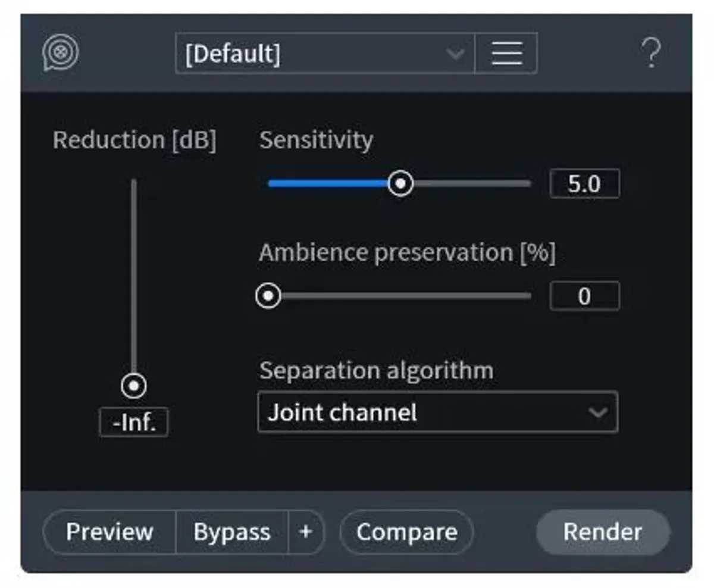Viewport: 714px width, 588px height.
Task: Click the Compare button
Action: [407, 531]
